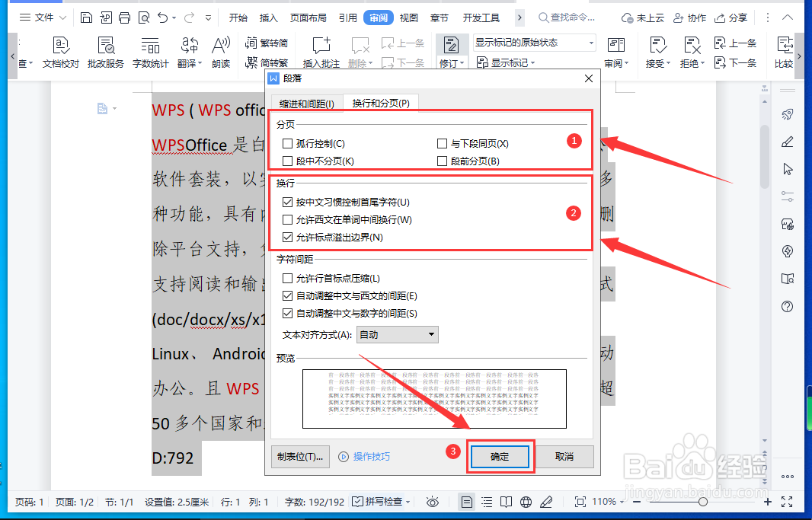Click fullscreen icon in status bar
Screen dimensions: 812x520
click(787, 502)
